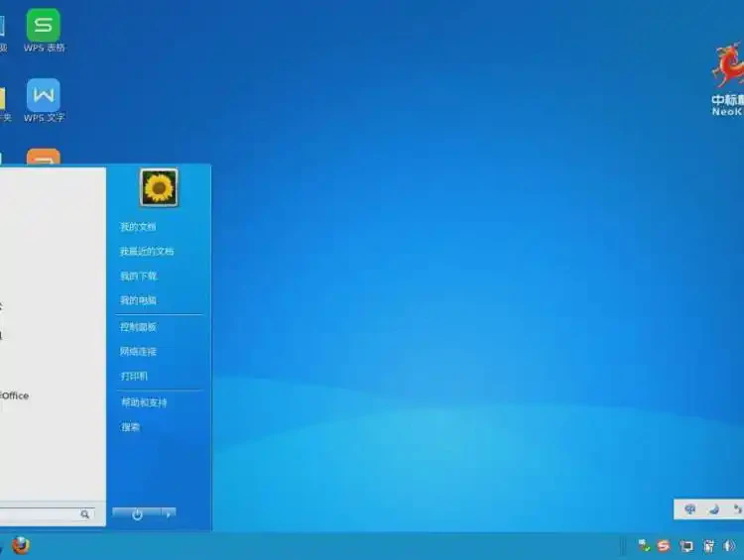Open 打印机 in start menu
744x560 pixels.
pyautogui.click(x=134, y=377)
